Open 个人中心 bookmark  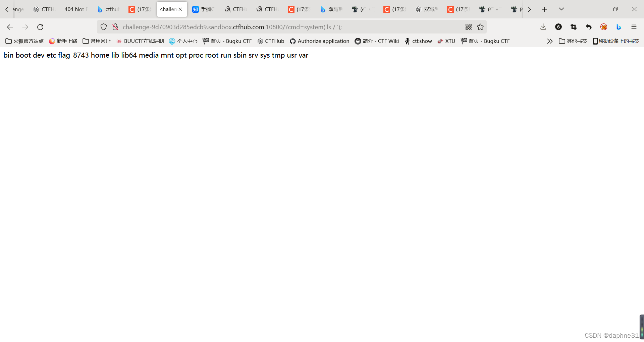(183, 41)
